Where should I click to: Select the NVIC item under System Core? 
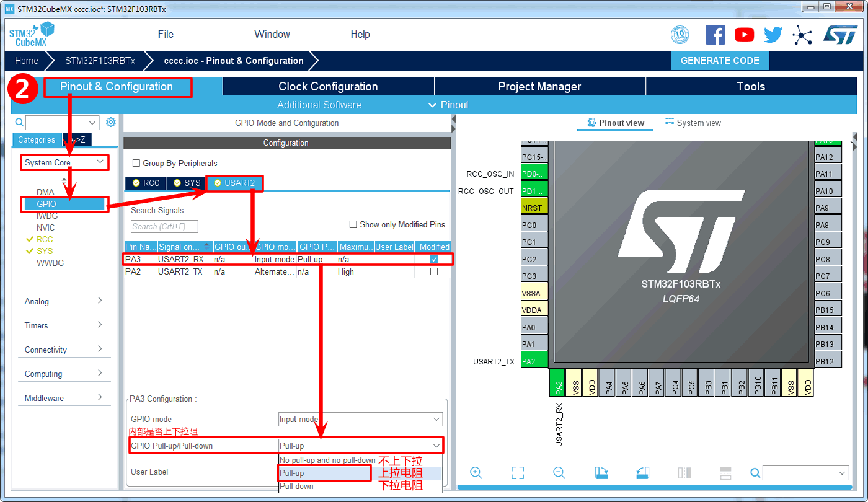pyautogui.click(x=46, y=227)
